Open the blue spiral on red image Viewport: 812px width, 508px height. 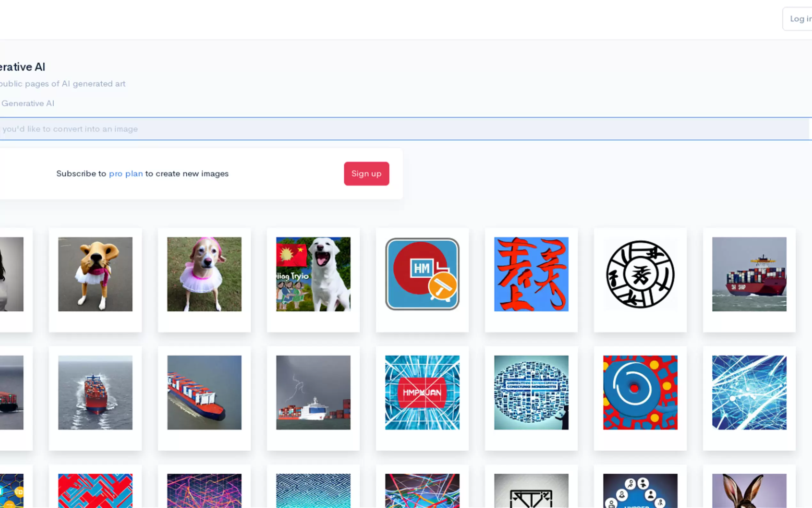click(x=640, y=393)
